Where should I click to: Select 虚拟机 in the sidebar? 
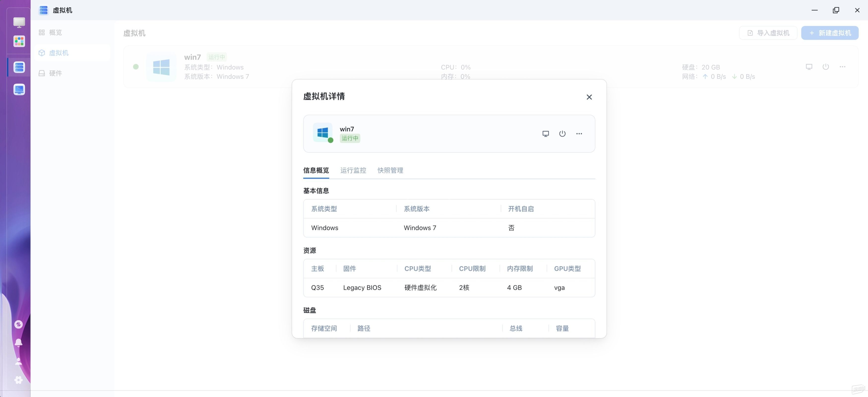point(59,53)
